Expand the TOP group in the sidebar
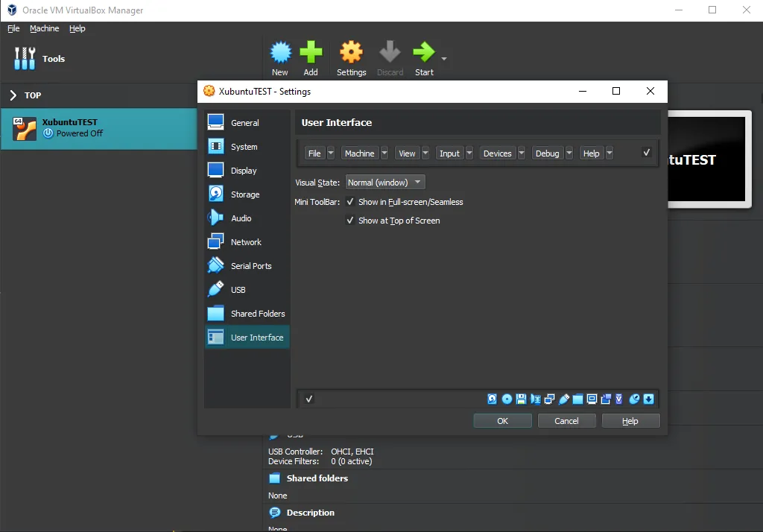This screenshot has height=532, width=763. (13, 95)
